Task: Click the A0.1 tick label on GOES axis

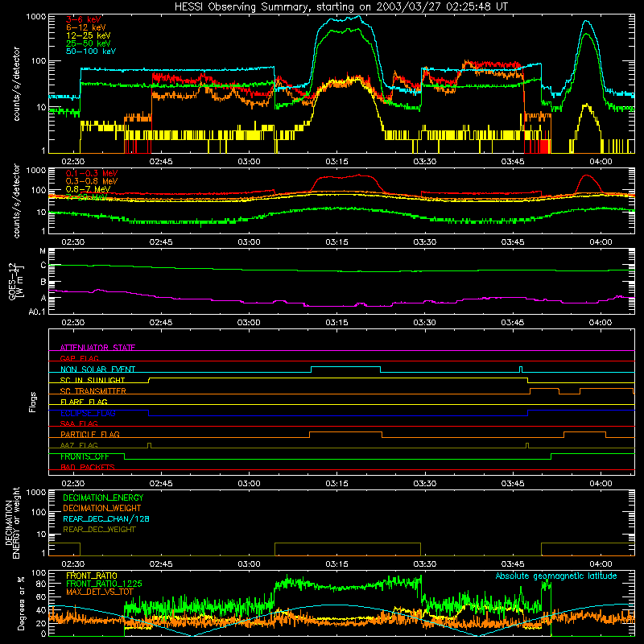Action: click(x=37, y=312)
